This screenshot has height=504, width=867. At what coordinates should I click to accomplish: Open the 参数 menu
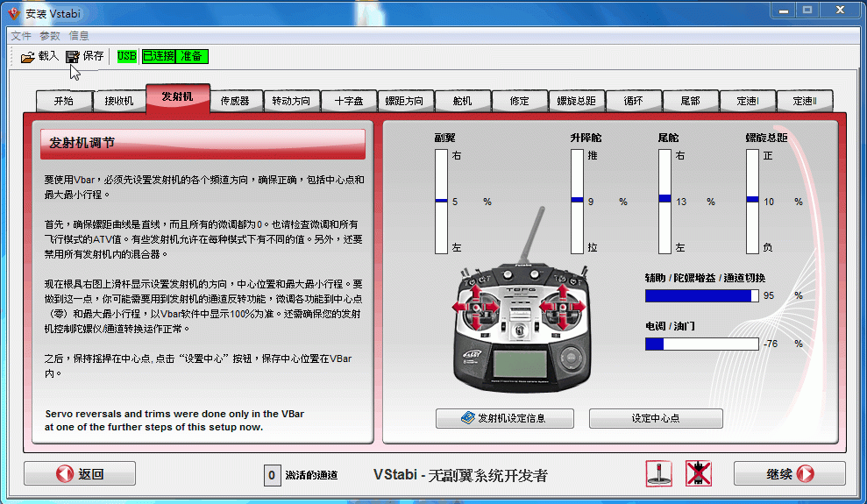pos(50,36)
